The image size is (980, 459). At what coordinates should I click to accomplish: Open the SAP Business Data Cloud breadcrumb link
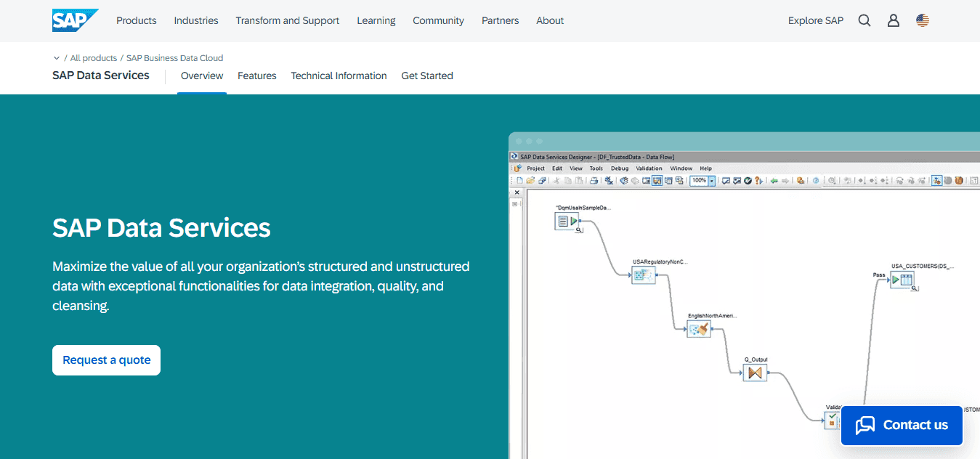coord(174,57)
